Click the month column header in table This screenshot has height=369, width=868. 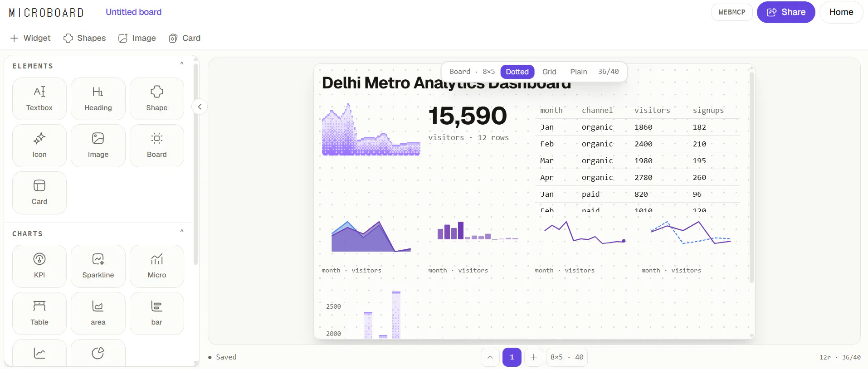point(551,110)
